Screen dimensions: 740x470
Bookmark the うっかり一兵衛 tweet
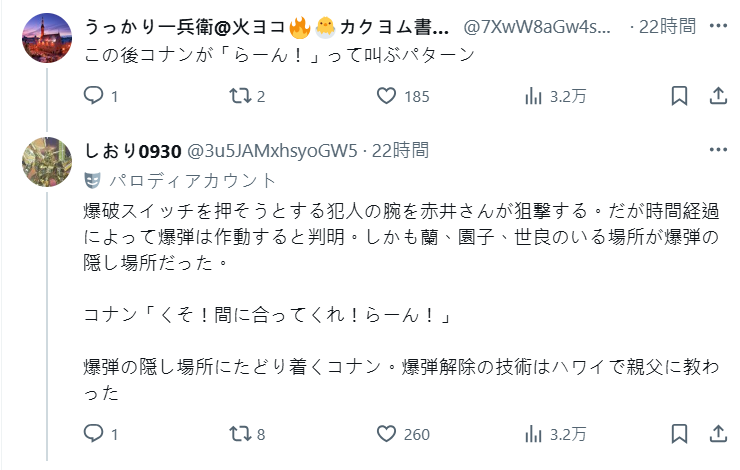(x=679, y=96)
